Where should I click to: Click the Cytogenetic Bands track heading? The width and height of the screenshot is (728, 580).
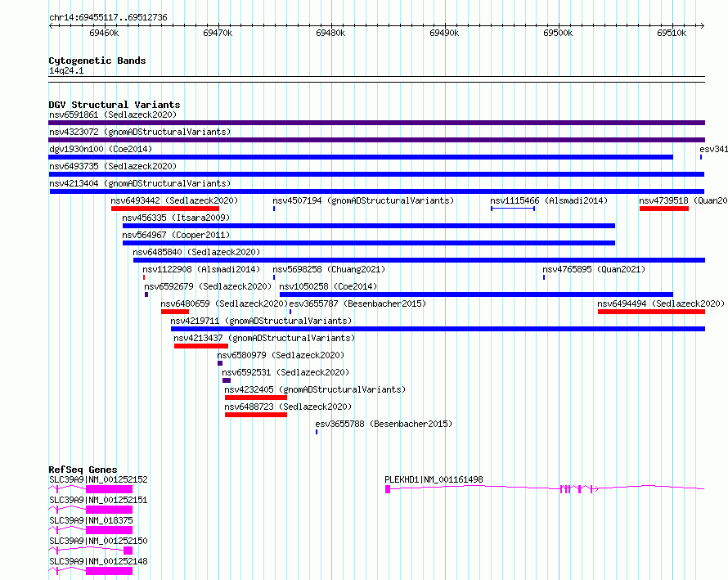tap(97, 61)
